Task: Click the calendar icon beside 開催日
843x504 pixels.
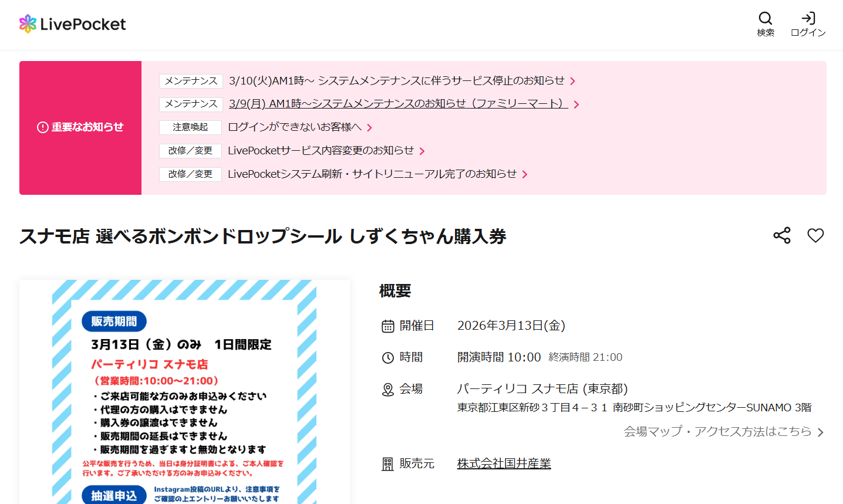Action: [387, 325]
